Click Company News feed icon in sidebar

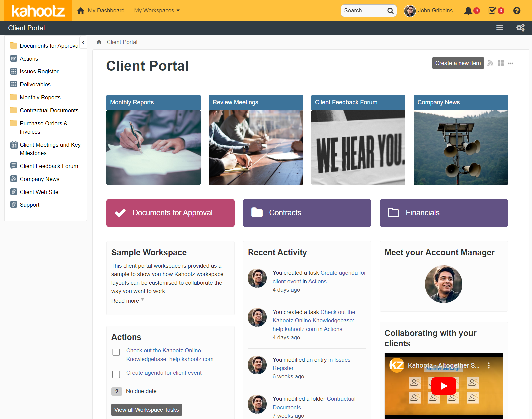14,179
